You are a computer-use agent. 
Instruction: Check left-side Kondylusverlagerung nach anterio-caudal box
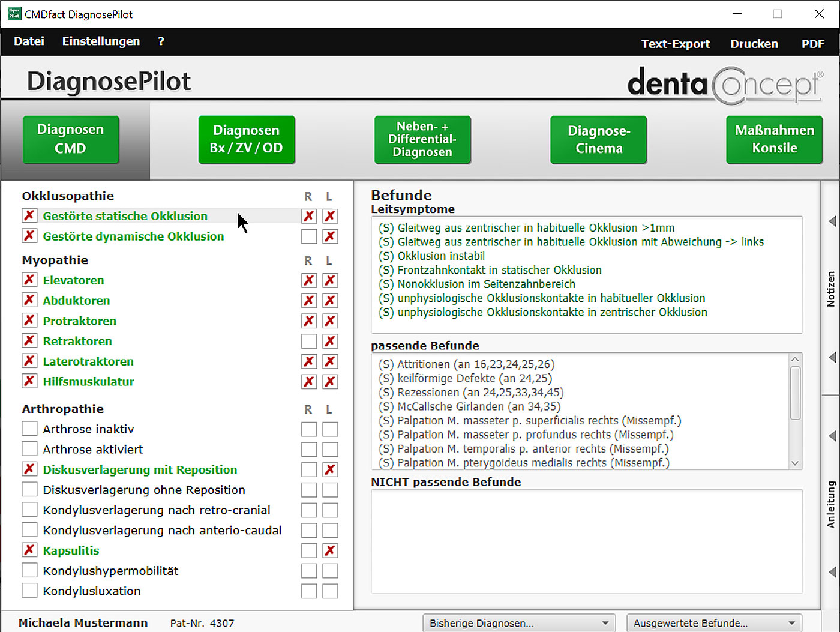coord(330,531)
